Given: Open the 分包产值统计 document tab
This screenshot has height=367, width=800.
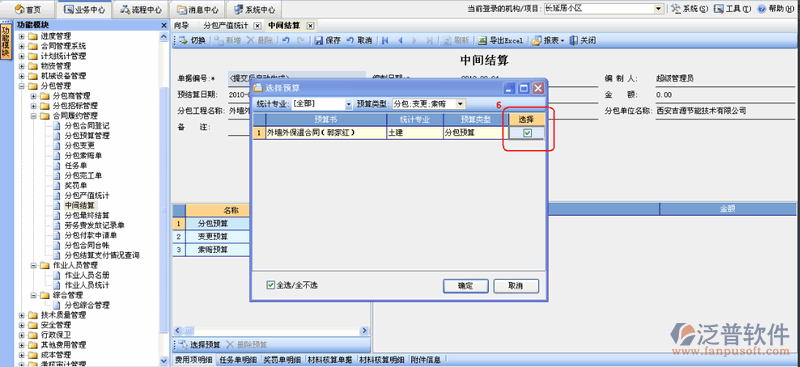Looking at the screenshot, I should 225,26.
